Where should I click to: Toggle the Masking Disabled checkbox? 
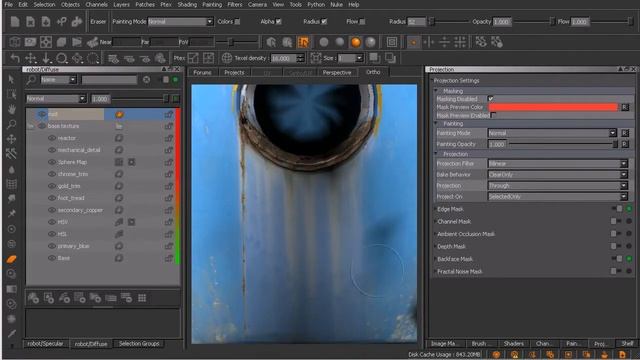[x=491, y=99]
